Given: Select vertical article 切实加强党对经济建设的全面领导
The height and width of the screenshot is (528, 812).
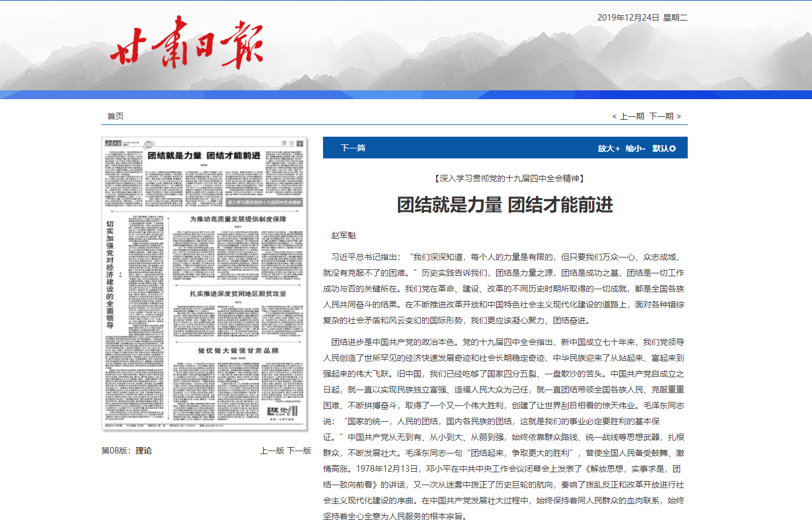Looking at the screenshot, I should pyautogui.click(x=110, y=275).
